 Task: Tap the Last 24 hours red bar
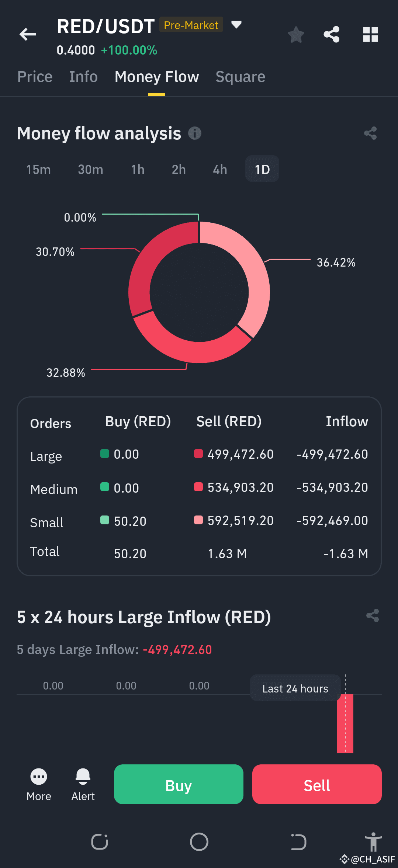point(345,723)
